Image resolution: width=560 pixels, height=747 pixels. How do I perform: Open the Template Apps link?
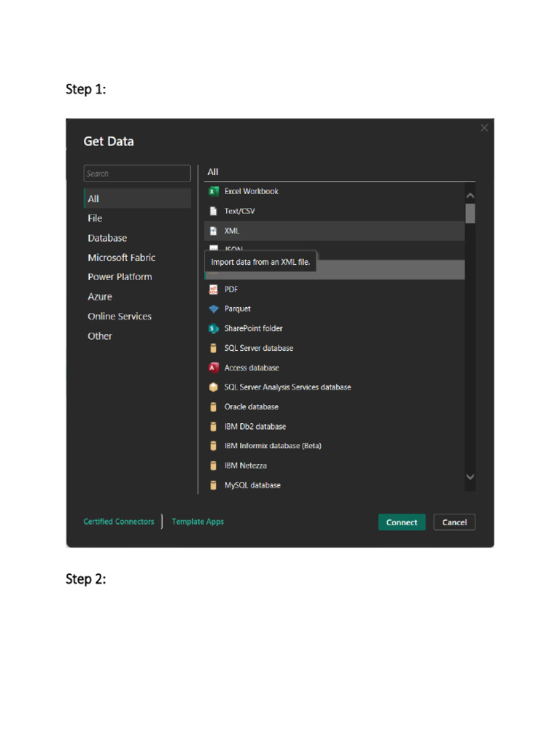(x=198, y=522)
